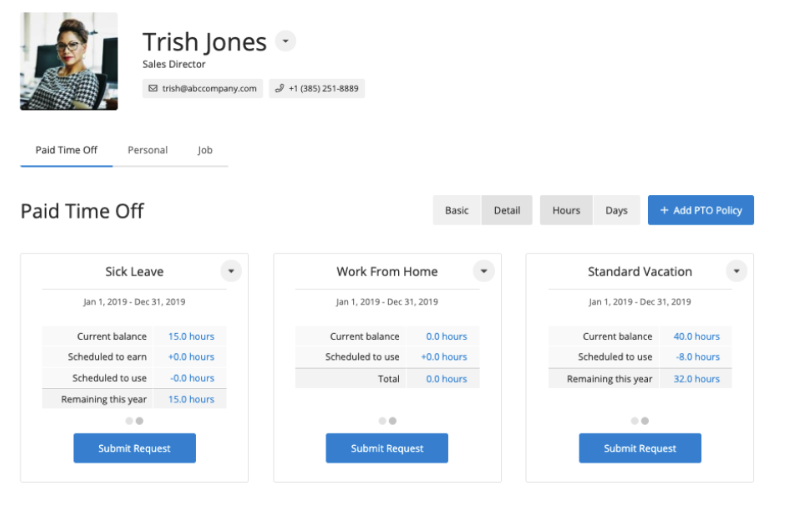The height and width of the screenshot is (507, 794).
Task: Click second pagination dot on Sick Leave card
Action: coord(140,421)
